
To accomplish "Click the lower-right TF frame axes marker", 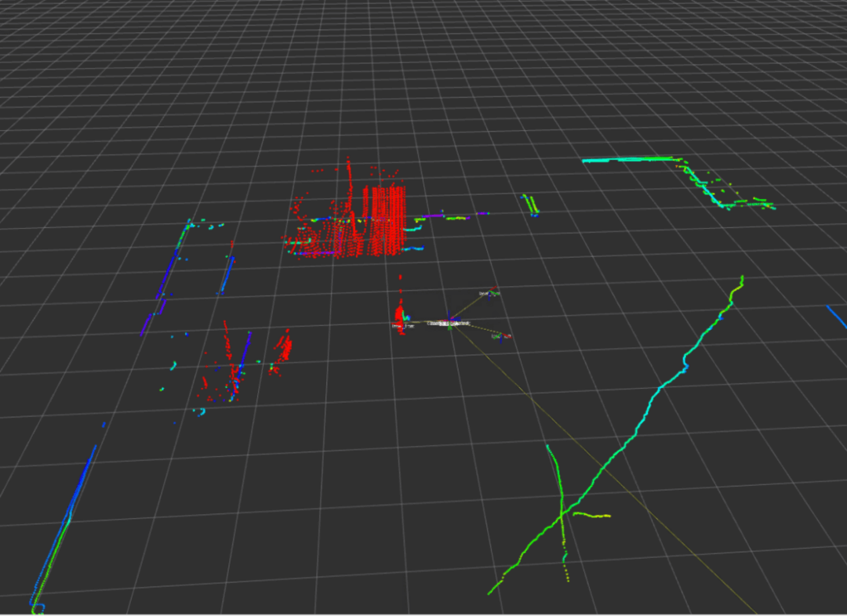I will coord(502,336).
